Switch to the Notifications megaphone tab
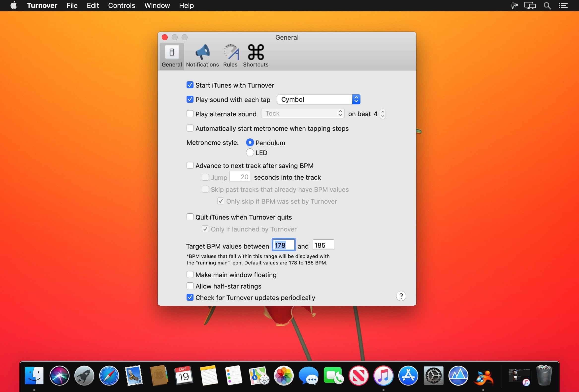This screenshot has width=579, height=392. (202, 56)
